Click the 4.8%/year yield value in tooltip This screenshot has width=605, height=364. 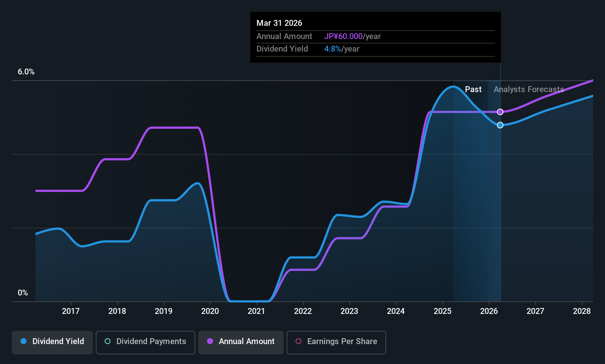click(x=342, y=49)
